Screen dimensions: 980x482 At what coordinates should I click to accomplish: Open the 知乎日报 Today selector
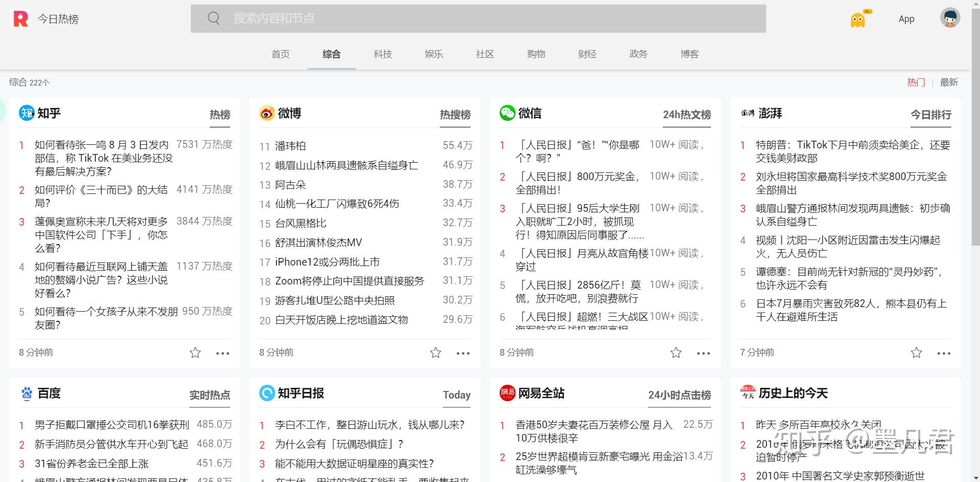click(x=457, y=395)
